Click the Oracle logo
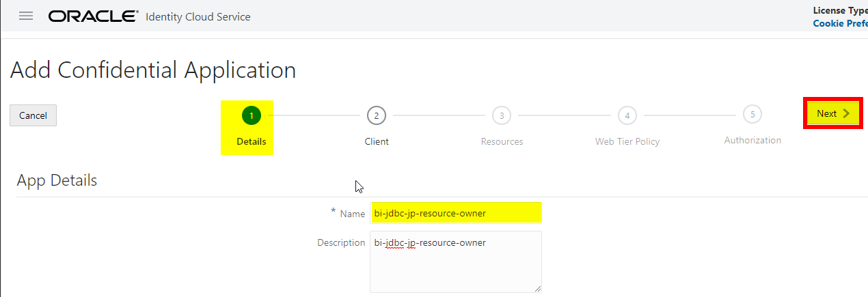 coord(94,16)
